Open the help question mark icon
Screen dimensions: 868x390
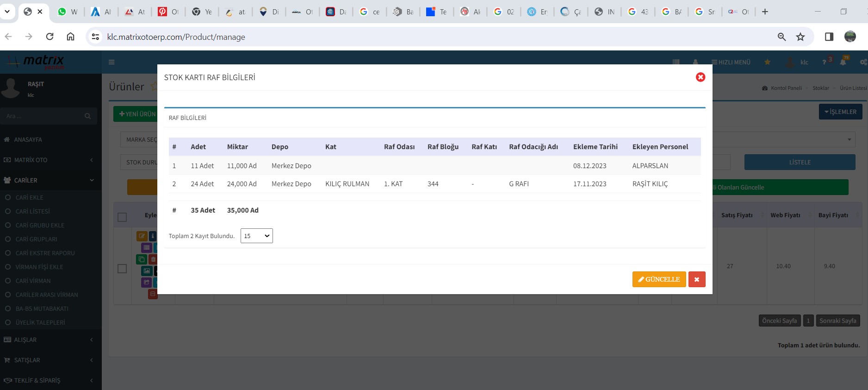click(824, 62)
